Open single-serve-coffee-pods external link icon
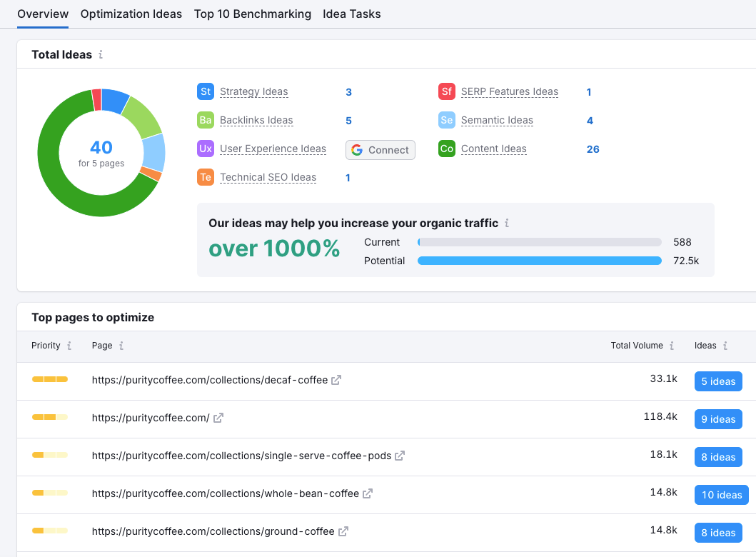Viewport: 756px width, 557px height. coord(400,456)
